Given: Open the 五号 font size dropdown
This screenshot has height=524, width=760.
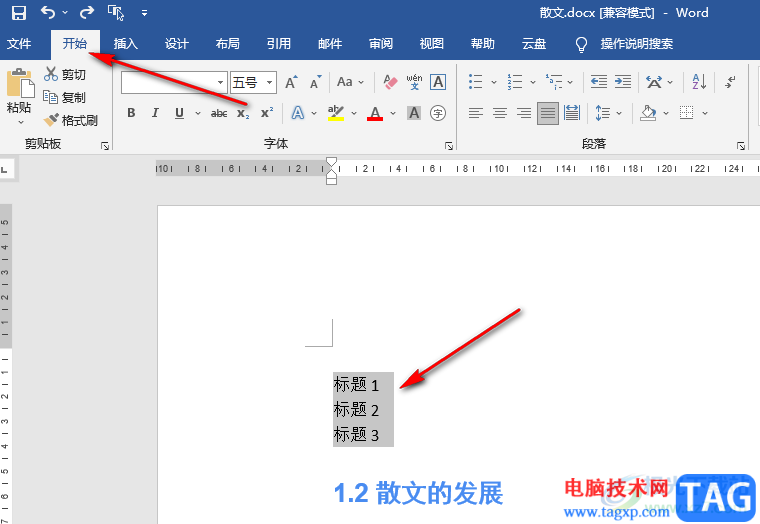Looking at the screenshot, I should [269, 82].
